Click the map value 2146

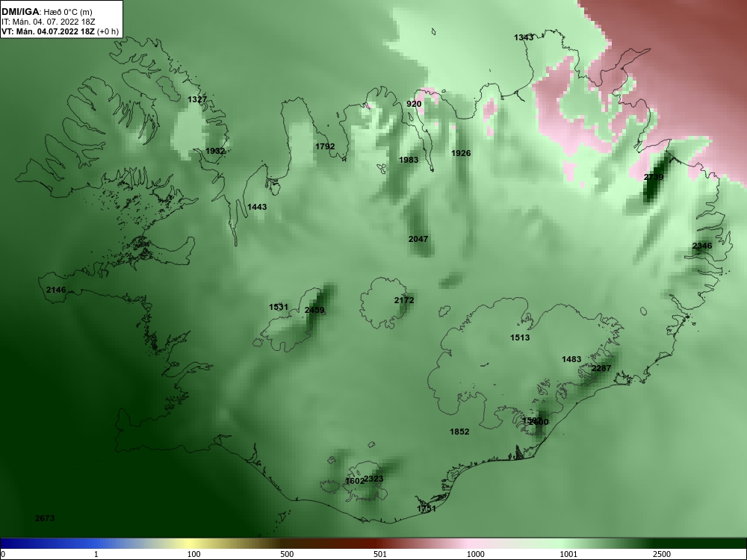pos(56,290)
